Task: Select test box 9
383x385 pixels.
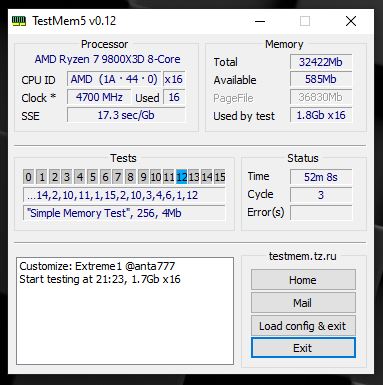Action: point(143,177)
